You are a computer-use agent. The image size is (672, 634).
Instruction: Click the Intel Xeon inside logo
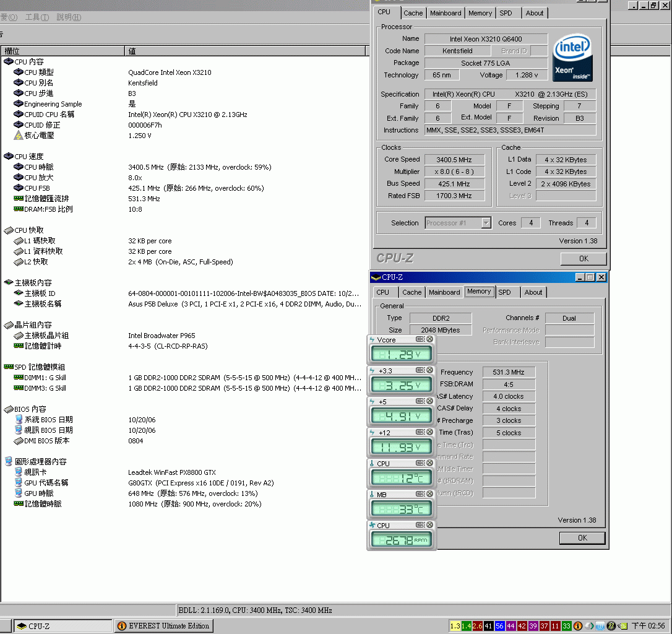tap(573, 58)
